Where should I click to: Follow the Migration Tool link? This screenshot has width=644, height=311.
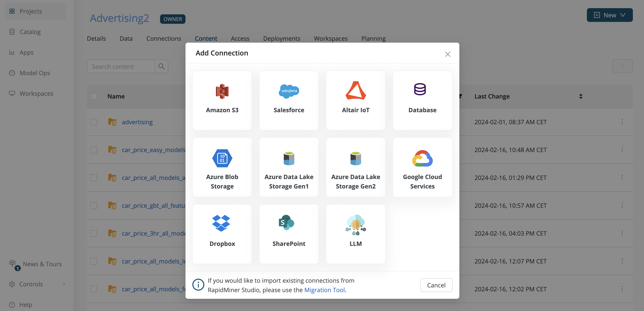tap(324, 290)
